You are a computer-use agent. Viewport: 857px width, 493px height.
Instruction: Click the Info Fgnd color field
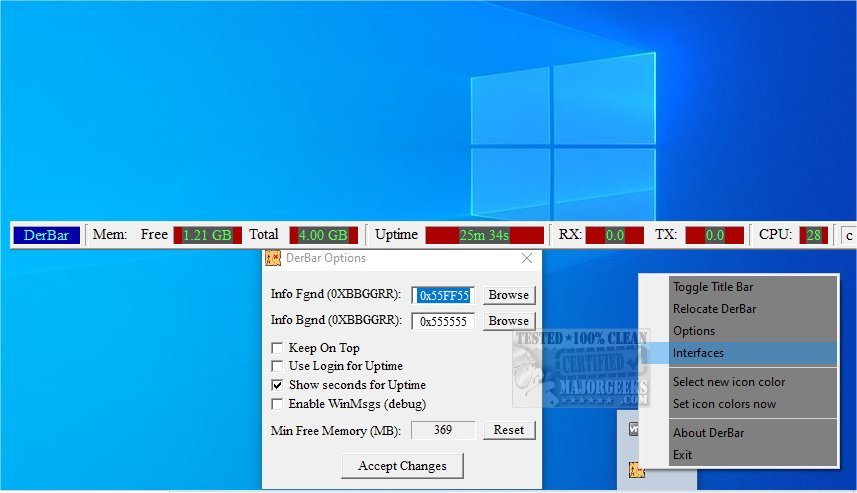(443, 296)
